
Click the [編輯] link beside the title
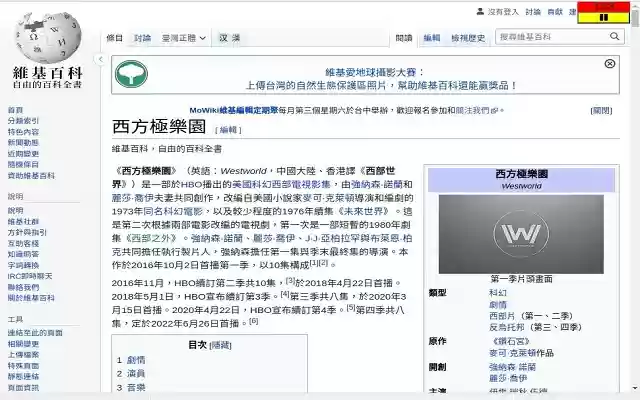coord(228,130)
